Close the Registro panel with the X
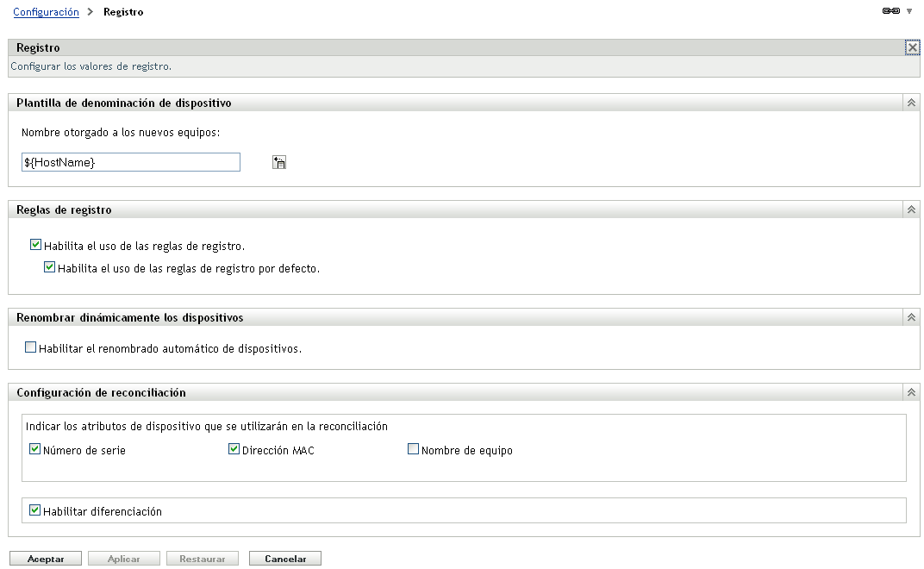Image resolution: width=924 pixels, height=569 pixels. [912, 47]
